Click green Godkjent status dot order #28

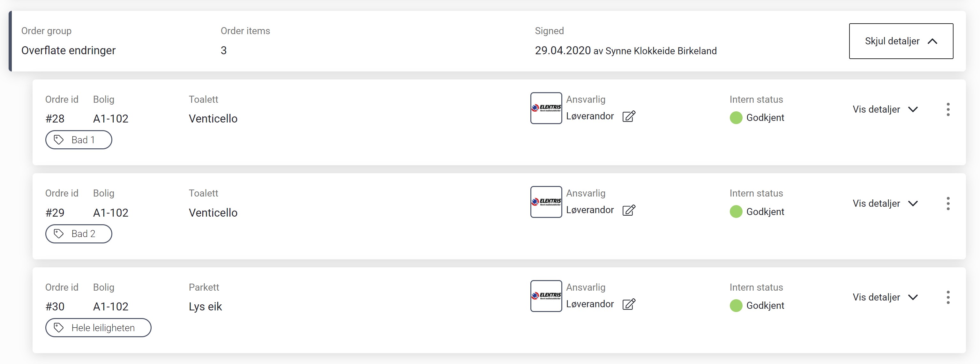coord(736,118)
